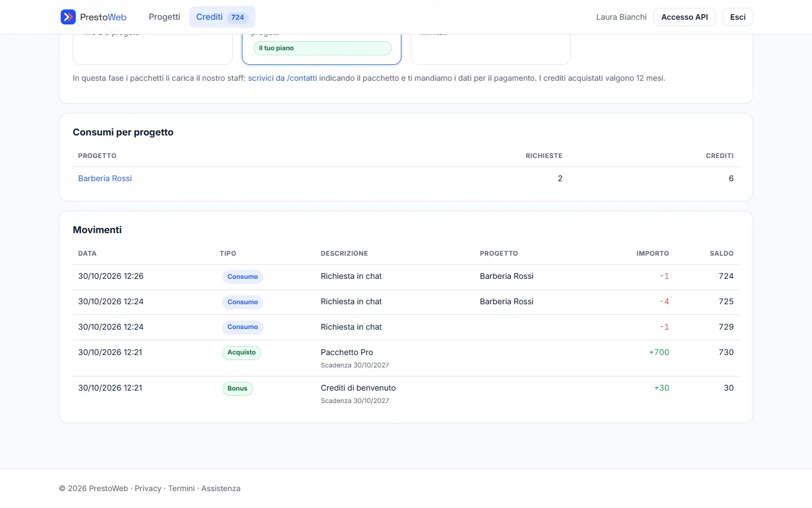Open the Accesso API page
This screenshot has height=508, width=812.
click(x=685, y=17)
